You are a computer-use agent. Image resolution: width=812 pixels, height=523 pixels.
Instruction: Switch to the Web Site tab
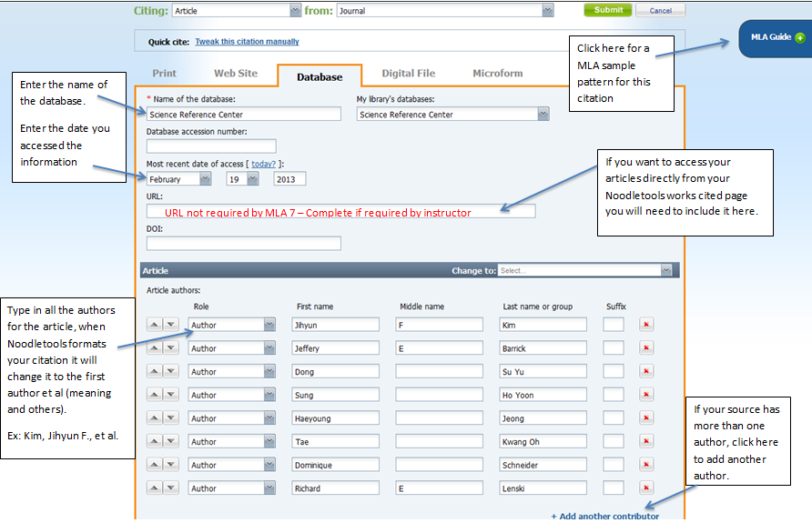[236, 74]
